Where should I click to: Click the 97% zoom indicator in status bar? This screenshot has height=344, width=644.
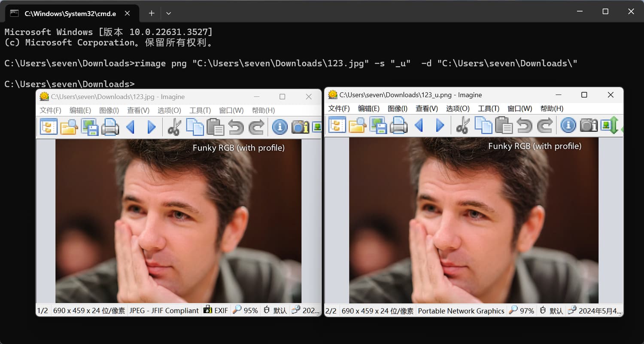coord(522,311)
